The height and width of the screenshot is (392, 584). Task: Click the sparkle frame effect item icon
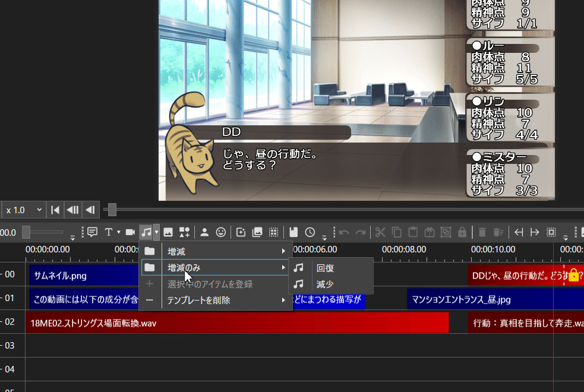(241, 232)
